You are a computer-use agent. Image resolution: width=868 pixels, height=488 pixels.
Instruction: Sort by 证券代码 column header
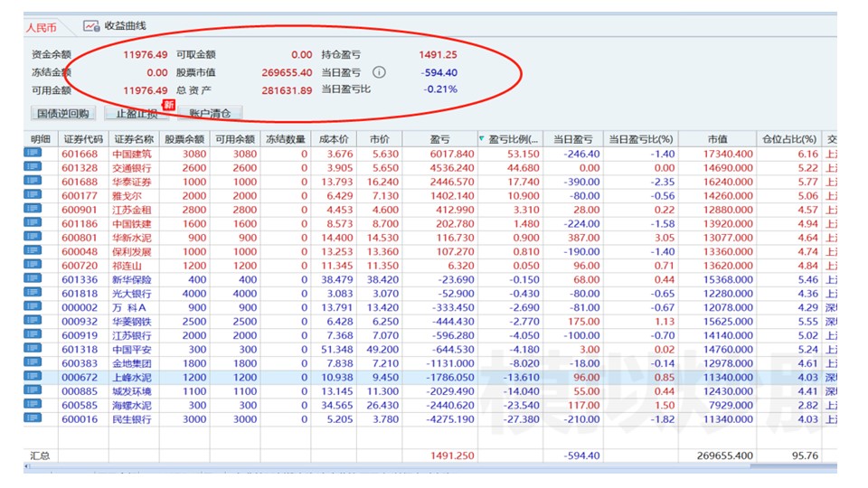point(83,139)
